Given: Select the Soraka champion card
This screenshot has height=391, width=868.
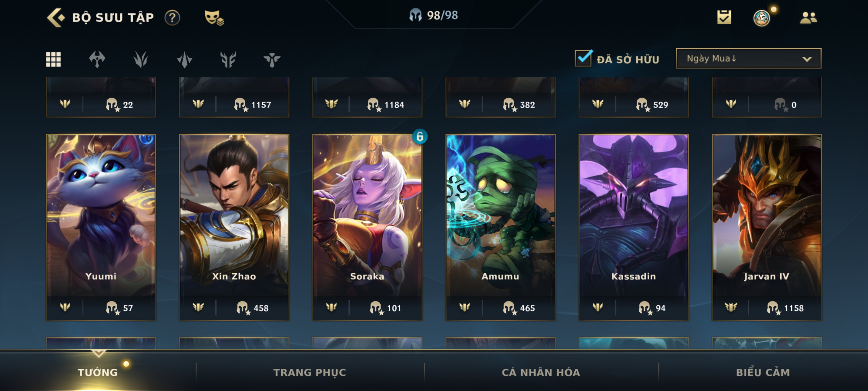Looking at the screenshot, I should click(x=367, y=227).
